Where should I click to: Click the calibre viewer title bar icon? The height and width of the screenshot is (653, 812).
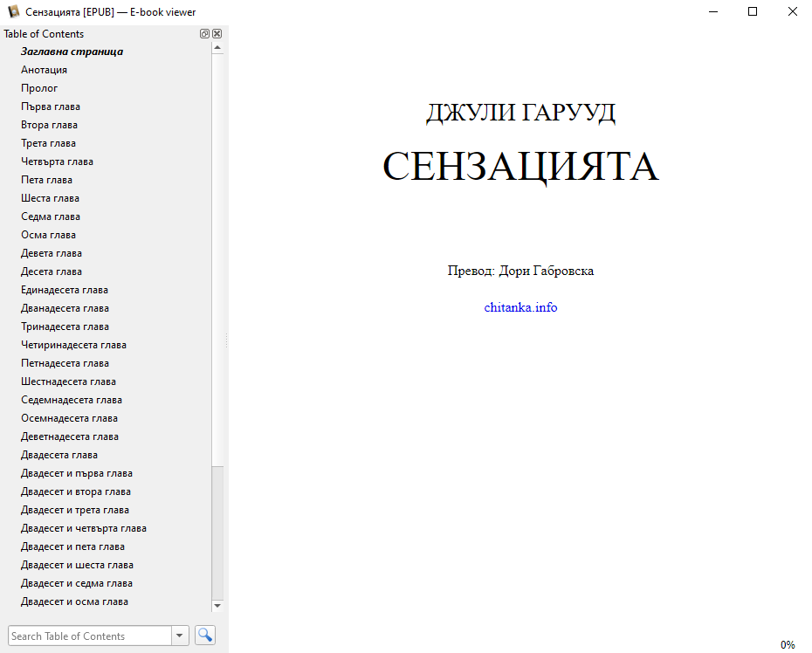(x=14, y=11)
